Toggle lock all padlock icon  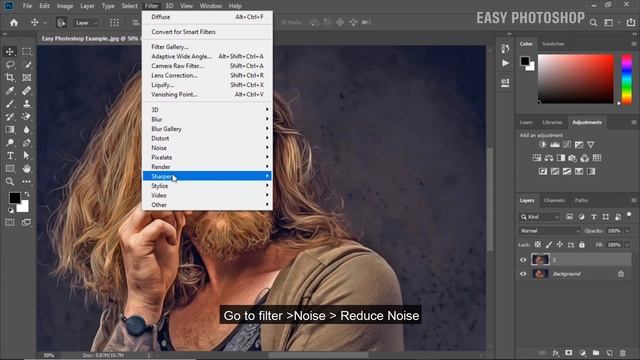[582, 244]
